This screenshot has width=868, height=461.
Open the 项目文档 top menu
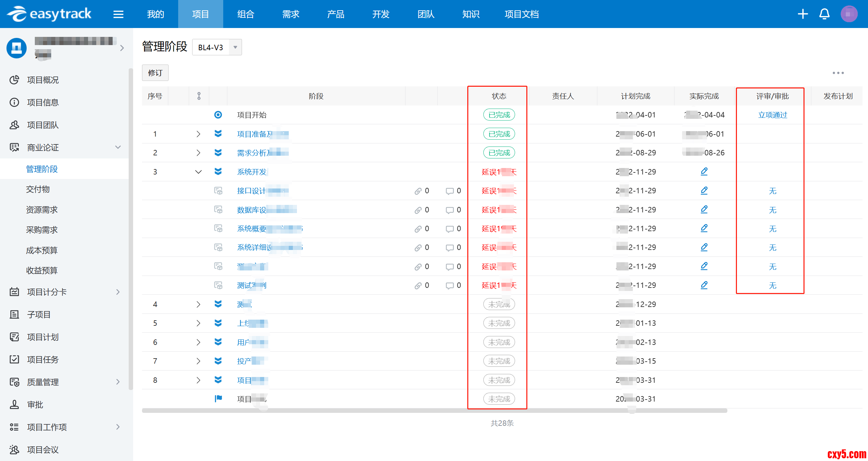521,14
